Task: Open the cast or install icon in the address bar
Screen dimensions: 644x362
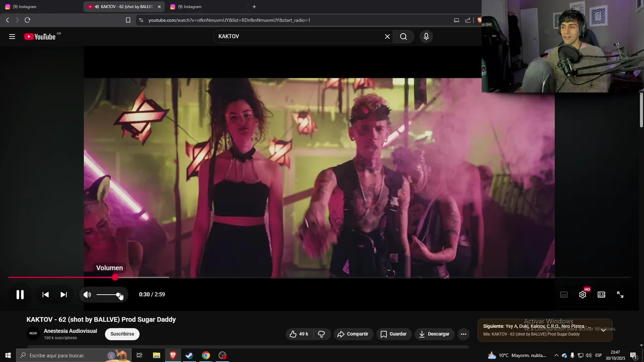Action: (456, 20)
